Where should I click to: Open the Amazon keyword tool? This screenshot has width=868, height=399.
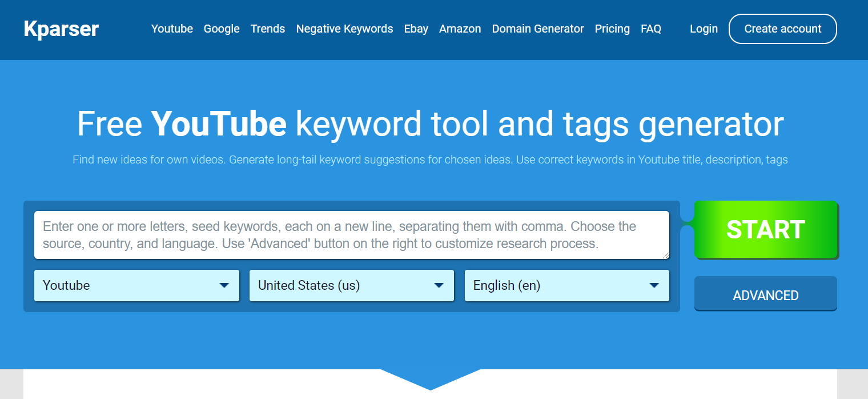coord(460,29)
